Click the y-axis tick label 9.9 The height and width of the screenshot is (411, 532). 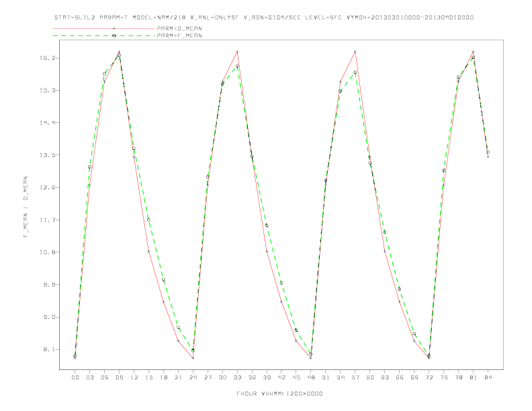(x=49, y=285)
